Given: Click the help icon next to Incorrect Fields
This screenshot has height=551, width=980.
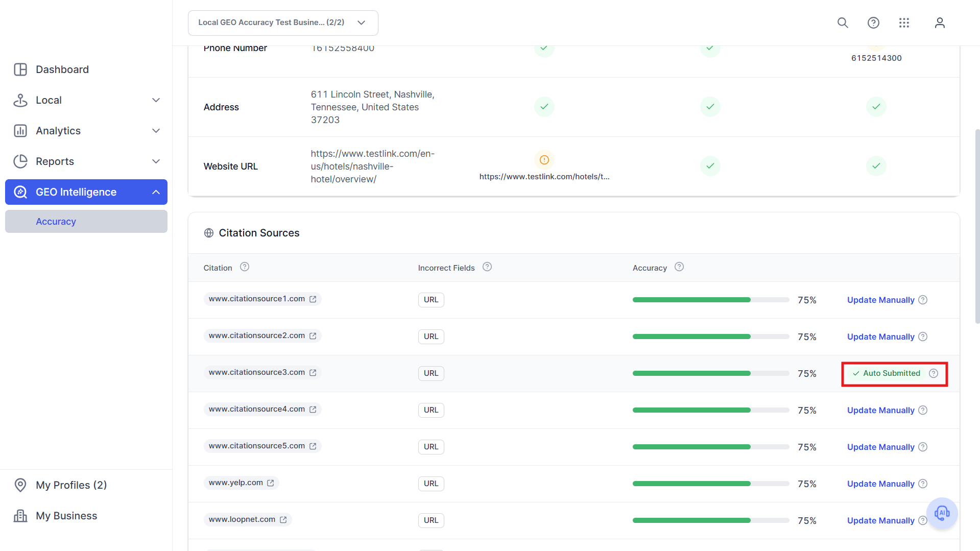Looking at the screenshot, I should pos(487,267).
